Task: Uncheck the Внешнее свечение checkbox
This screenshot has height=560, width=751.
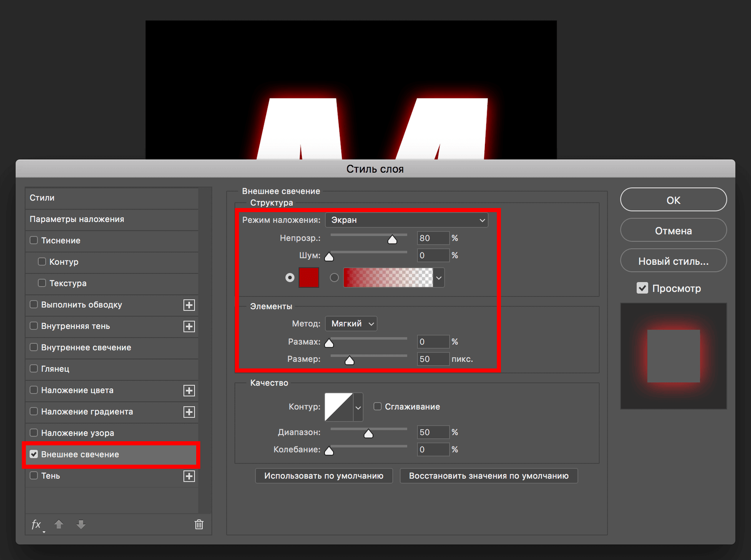Action: tap(34, 454)
